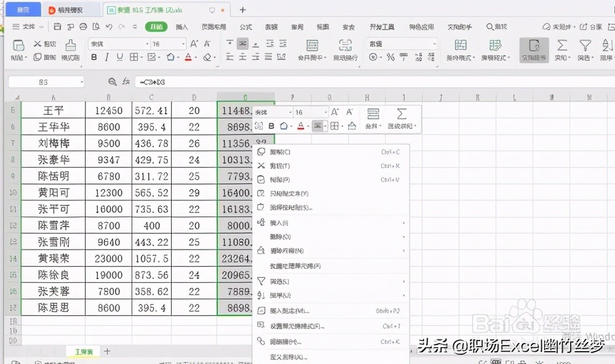615x364 pixels.
Task: Click the Format Painter brush in the ribbon
Action: coord(71,45)
